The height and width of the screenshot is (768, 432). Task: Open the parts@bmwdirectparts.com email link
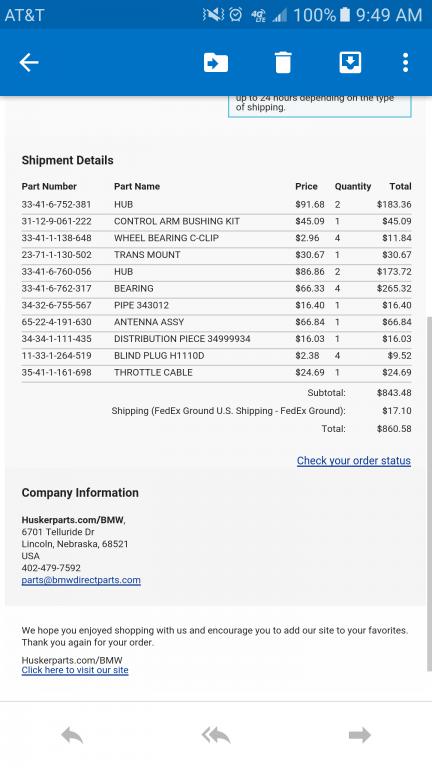point(81,580)
